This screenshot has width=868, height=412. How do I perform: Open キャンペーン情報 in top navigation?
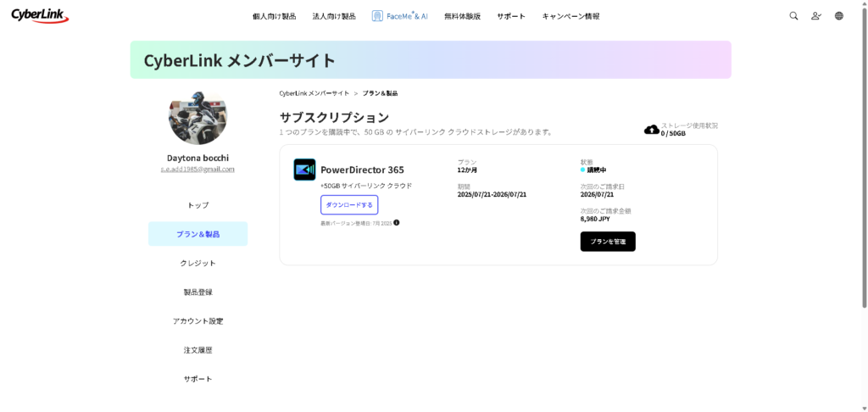570,16
